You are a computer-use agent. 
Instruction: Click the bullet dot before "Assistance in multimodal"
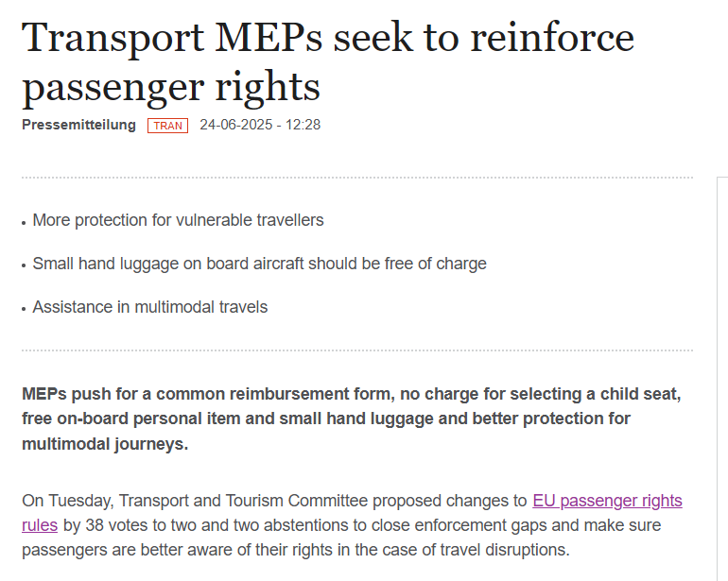[24, 309]
